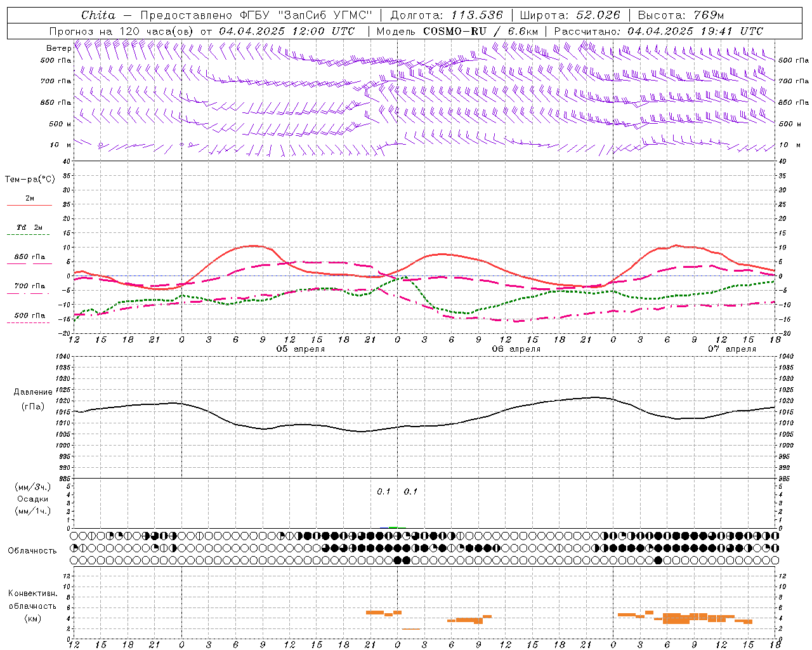Click the Td 2м dew point legend entry
812x650 pixels.
29,227
